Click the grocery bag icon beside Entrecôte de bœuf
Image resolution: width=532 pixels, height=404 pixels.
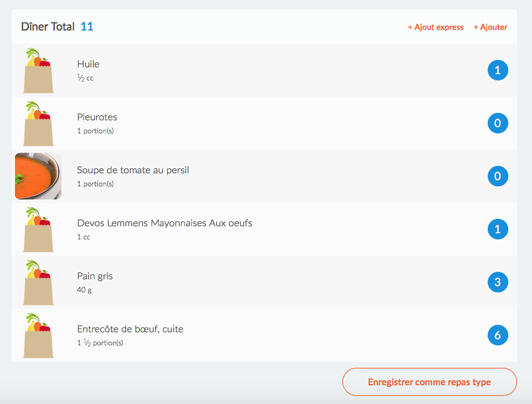coord(38,335)
